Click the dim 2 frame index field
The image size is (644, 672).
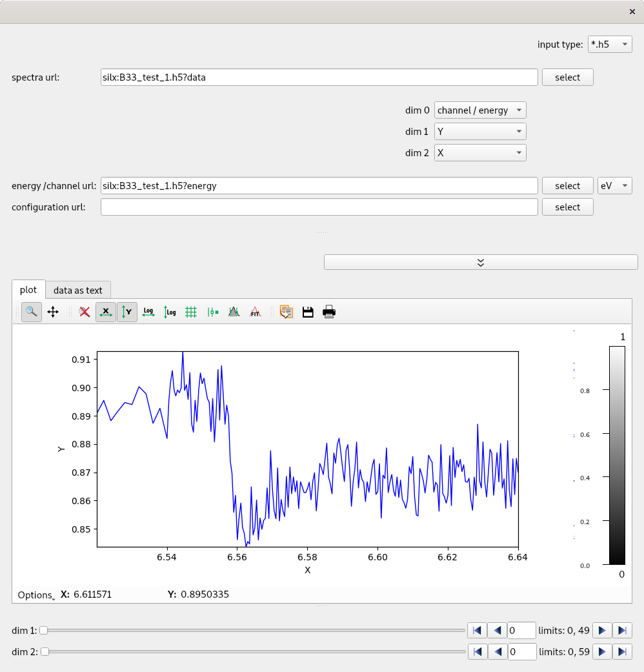522,652
